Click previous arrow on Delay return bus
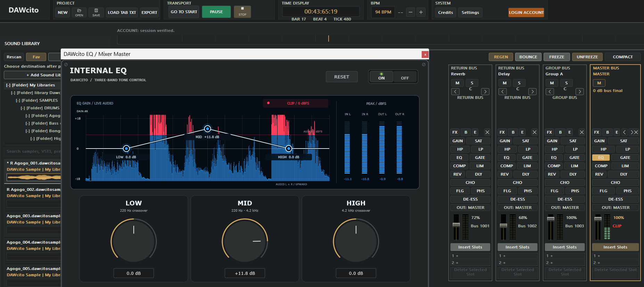The image size is (644, 287). coord(503,92)
